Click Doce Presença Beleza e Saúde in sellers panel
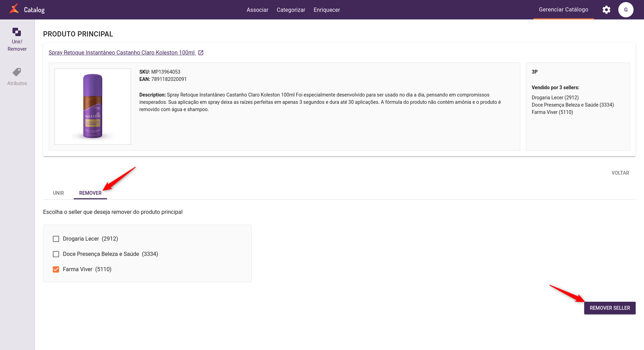Image resolution: width=644 pixels, height=350 pixels. [x=573, y=105]
